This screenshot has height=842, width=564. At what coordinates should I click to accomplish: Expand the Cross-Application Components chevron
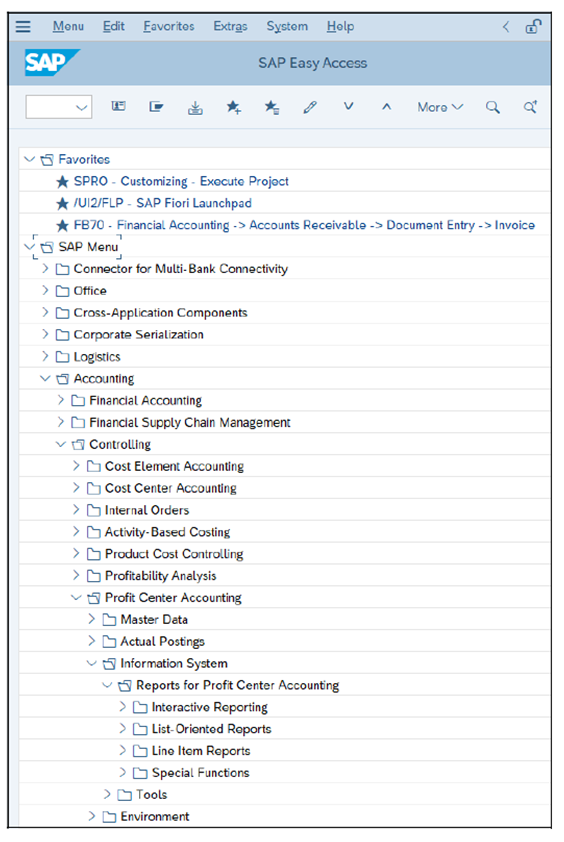[x=45, y=313]
